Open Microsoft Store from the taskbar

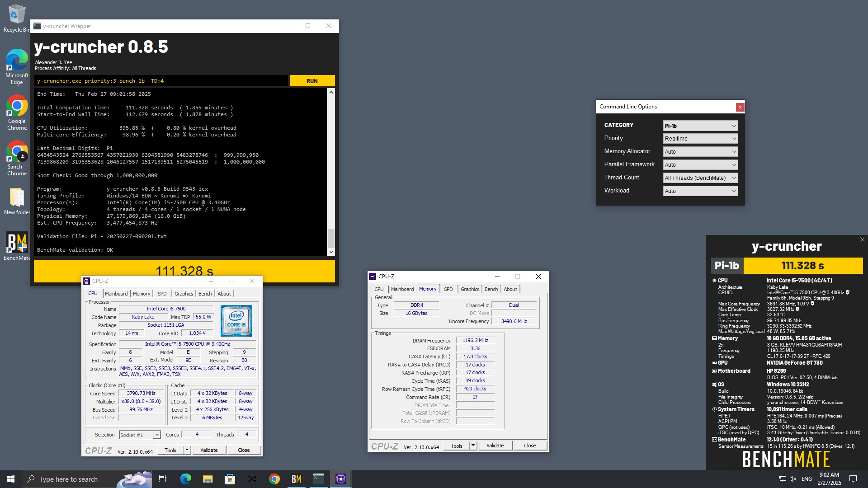pyautogui.click(x=230, y=479)
